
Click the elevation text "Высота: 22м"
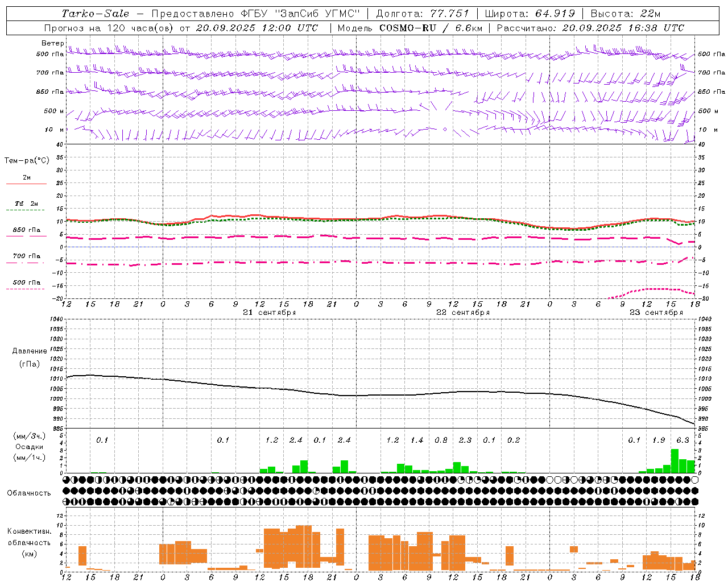(626, 14)
